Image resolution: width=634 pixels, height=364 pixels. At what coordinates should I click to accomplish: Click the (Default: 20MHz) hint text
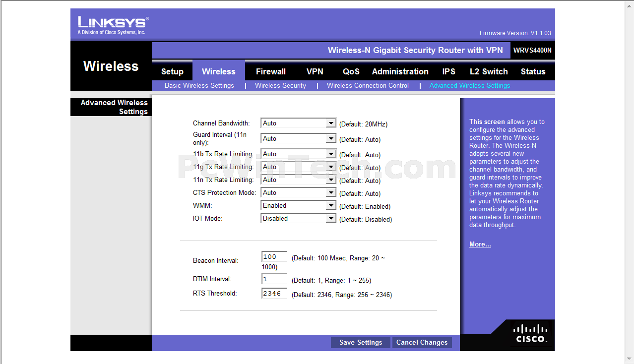click(363, 124)
